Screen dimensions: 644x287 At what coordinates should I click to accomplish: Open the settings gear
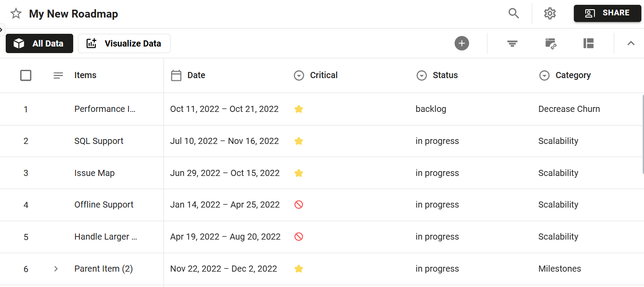click(x=550, y=13)
